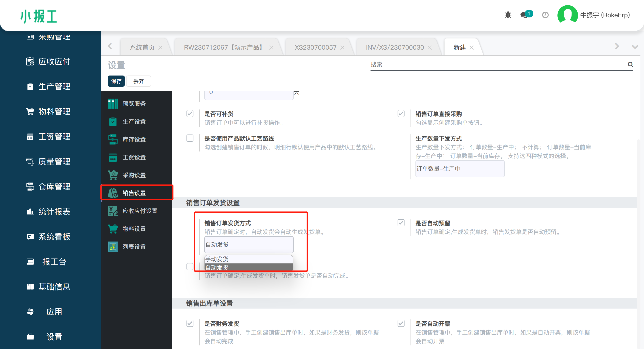
Task: Open 采购设置 cart icon entry
Action: (134, 175)
